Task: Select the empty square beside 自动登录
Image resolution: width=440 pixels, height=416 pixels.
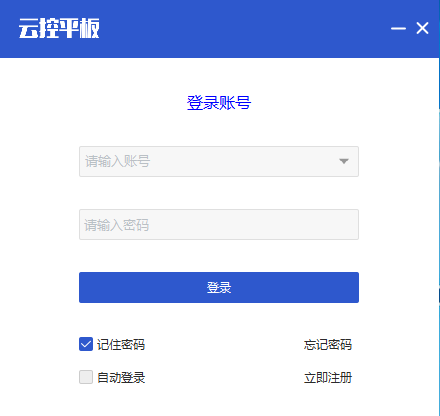Action: pyautogui.click(x=86, y=377)
